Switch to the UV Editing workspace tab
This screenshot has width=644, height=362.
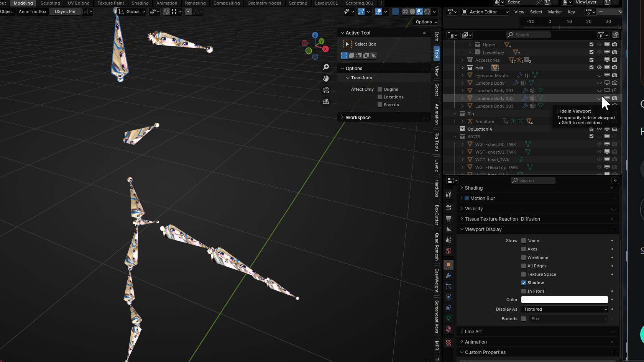(79, 3)
